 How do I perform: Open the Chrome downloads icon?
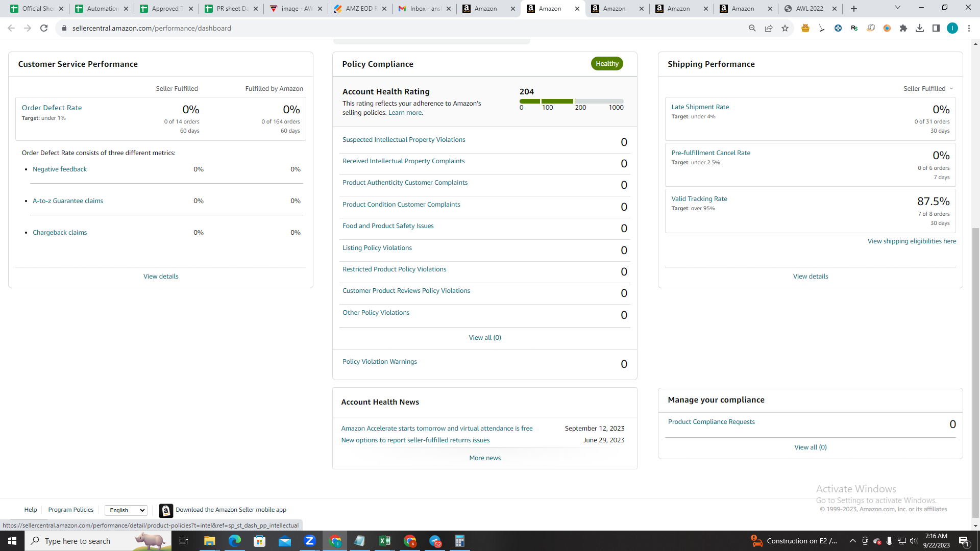(x=920, y=28)
